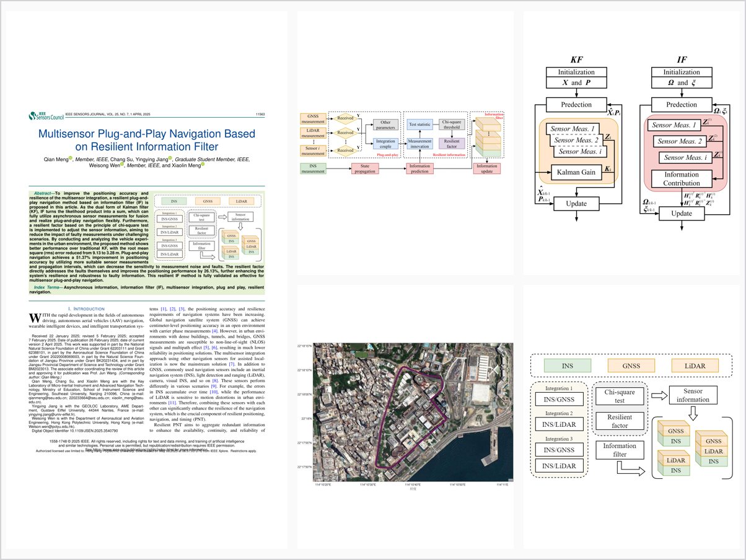Open citation link [4] after carrier phase measurements
Viewport: 746px width, 560px height.
[x=214, y=331]
